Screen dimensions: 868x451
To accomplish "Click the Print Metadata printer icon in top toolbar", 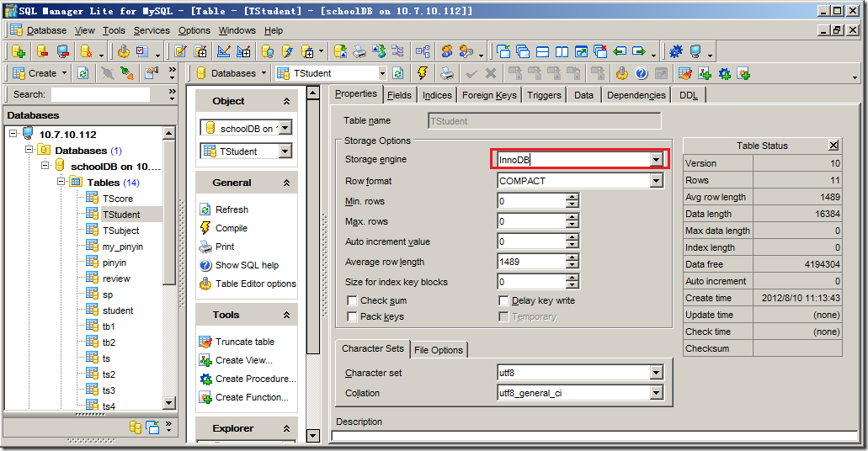I will tap(359, 51).
